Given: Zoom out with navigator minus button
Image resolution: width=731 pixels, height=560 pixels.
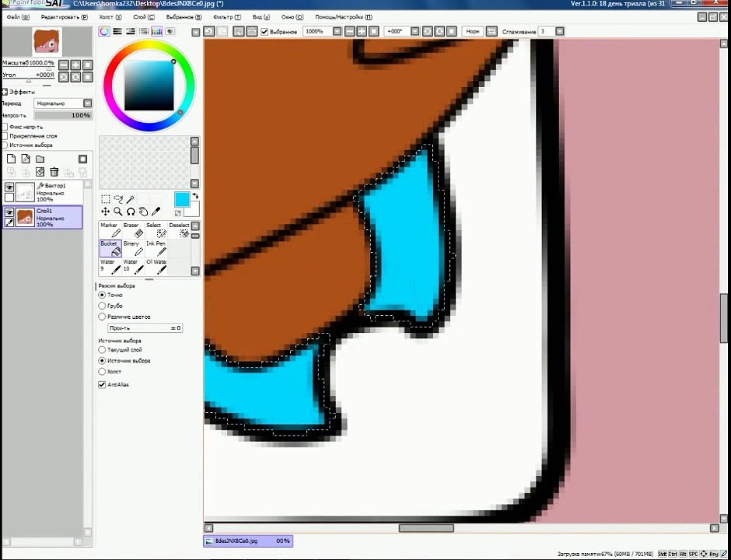Looking at the screenshot, I should point(64,65).
